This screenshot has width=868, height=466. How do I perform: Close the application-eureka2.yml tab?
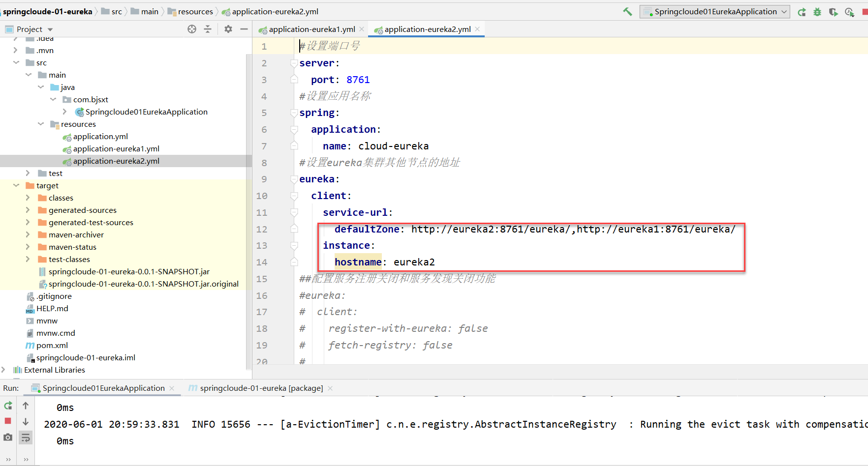pyautogui.click(x=477, y=29)
